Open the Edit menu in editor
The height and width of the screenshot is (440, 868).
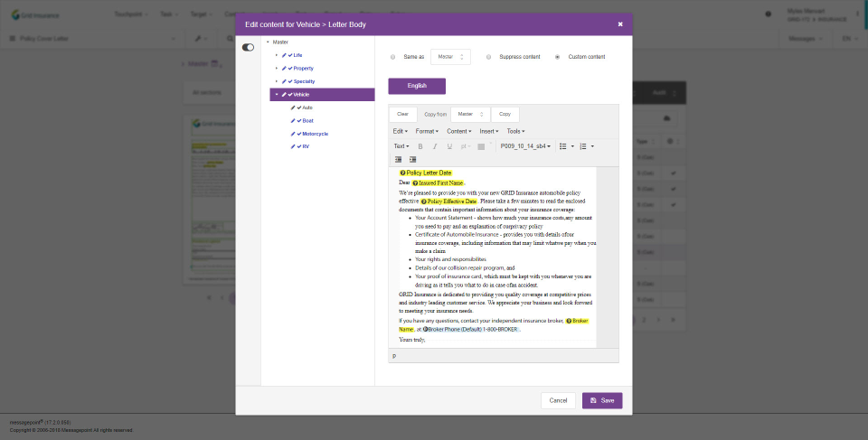pyautogui.click(x=401, y=132)
